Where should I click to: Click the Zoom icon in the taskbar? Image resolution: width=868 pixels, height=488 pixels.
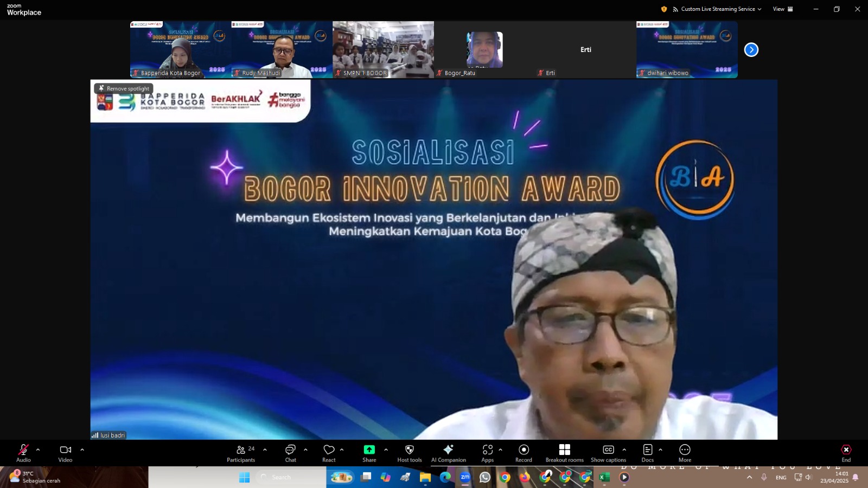465,477
